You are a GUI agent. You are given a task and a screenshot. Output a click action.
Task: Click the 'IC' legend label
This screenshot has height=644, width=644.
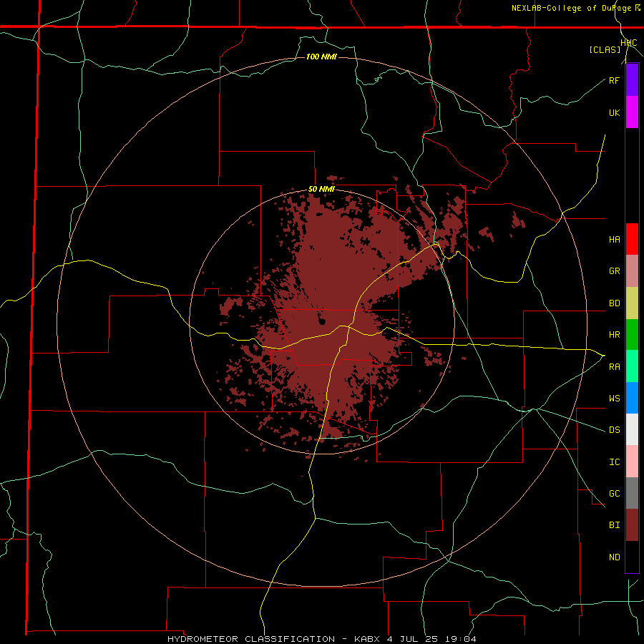click(x=615, y=462)
